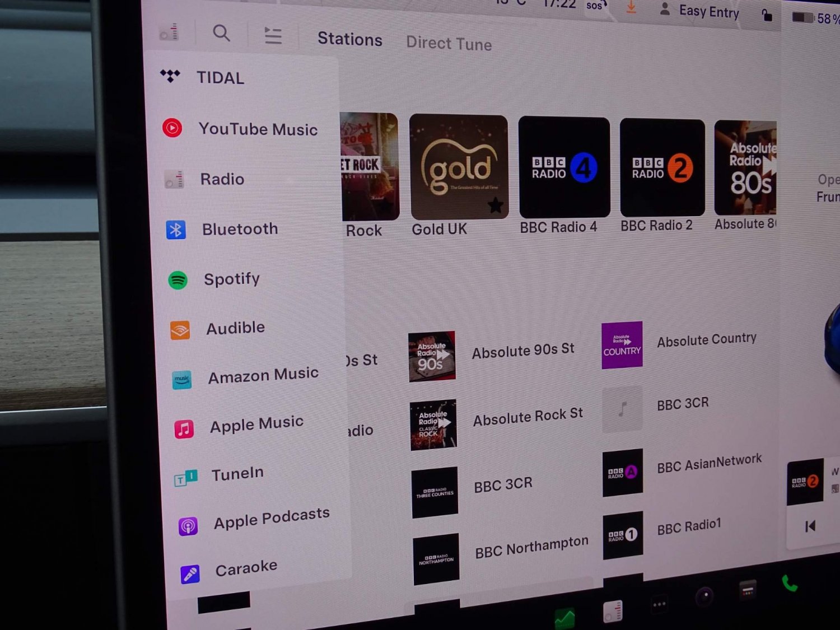Toggle the favourite star on Gold UK
The image size is (840, 630).
point(495,206)
